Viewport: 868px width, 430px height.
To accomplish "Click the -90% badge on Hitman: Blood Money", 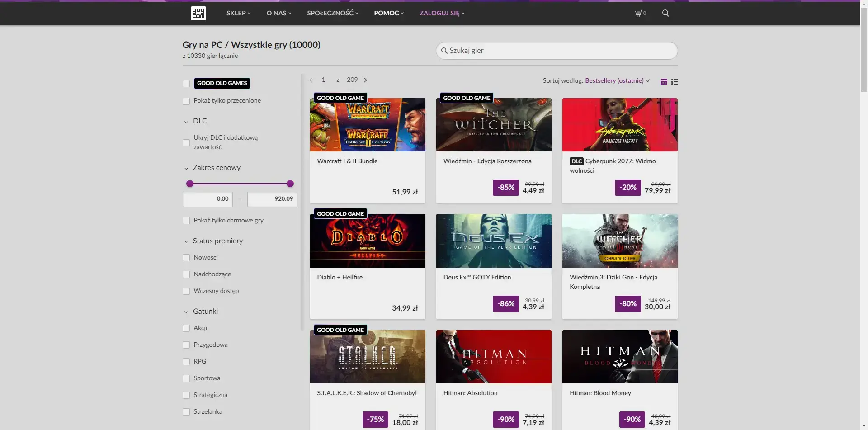I will coord(632,419).
